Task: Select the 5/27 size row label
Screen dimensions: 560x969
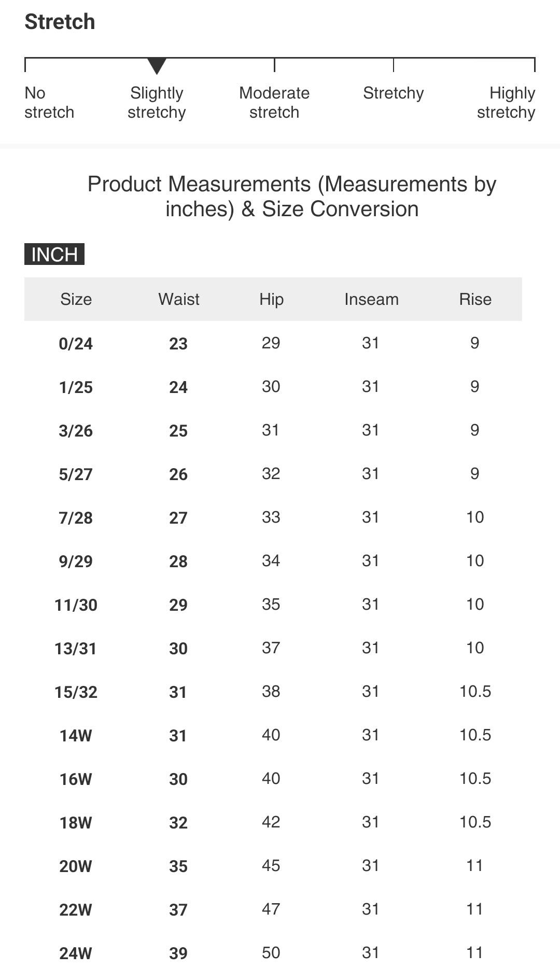Action: click(x=76, y=474)
